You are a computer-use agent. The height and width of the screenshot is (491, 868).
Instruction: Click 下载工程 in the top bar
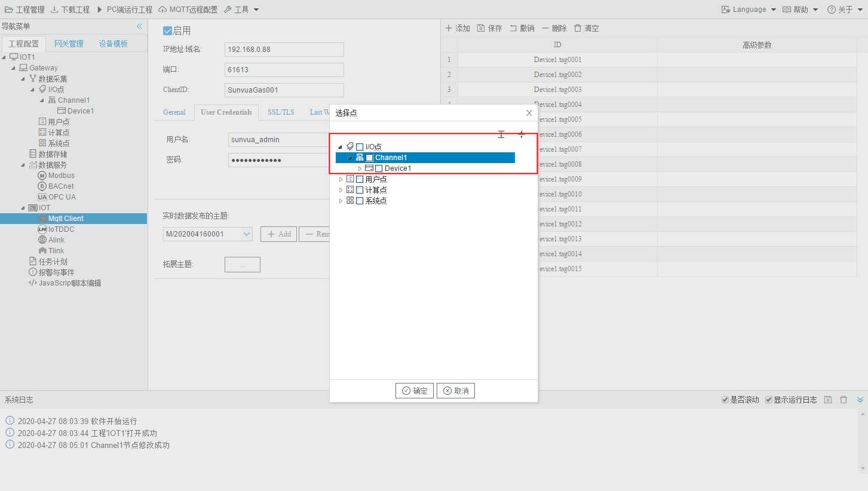[70, 10]
